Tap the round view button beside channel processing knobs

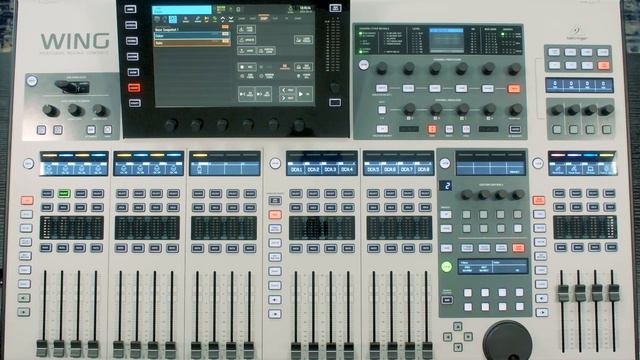[363, 65]
